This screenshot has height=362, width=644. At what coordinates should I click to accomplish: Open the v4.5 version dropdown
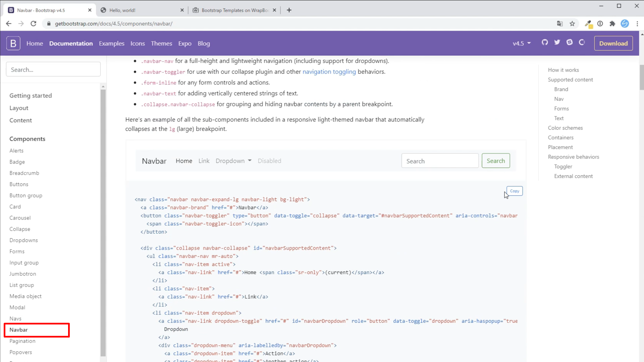point(522,43)
